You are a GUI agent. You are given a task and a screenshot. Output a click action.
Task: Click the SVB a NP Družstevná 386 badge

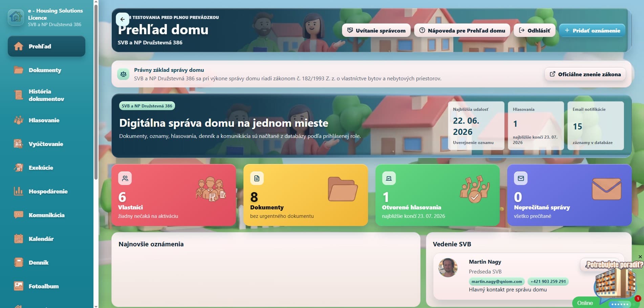click(x=147, y=106)
